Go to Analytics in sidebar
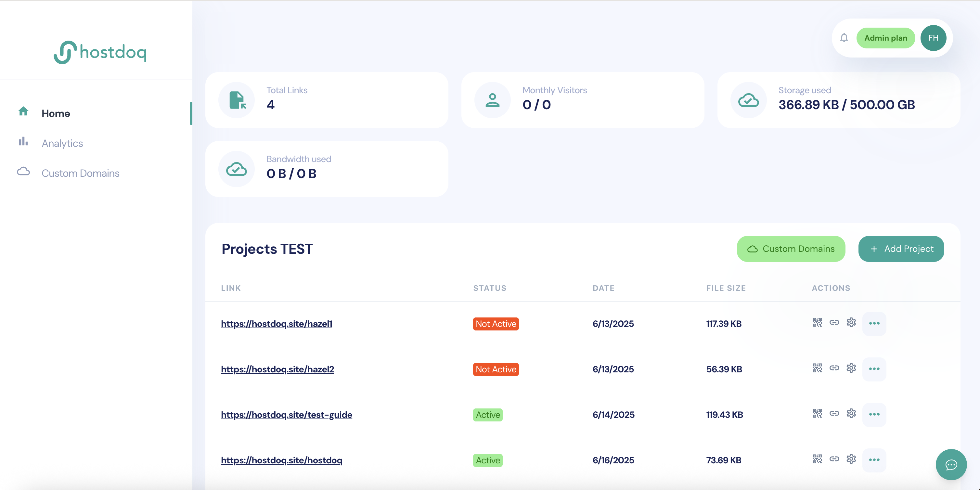Screen dimensions: 980x490 [62, 143]
